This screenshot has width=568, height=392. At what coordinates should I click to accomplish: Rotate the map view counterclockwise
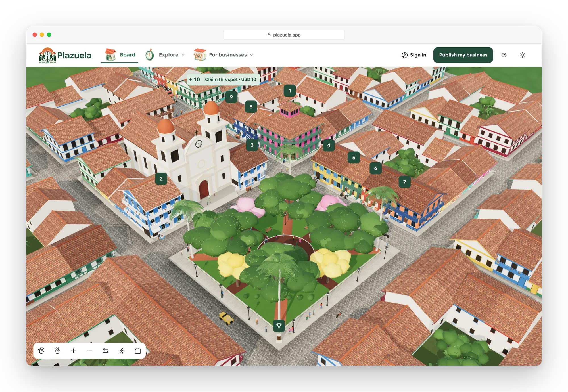point(41,351)
